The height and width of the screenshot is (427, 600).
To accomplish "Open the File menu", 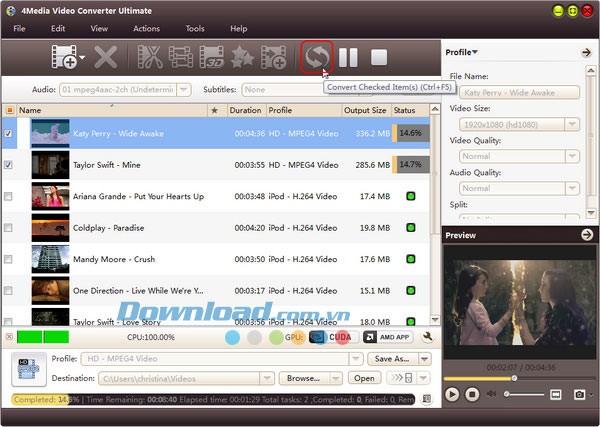I will click(x=19, y=29).
